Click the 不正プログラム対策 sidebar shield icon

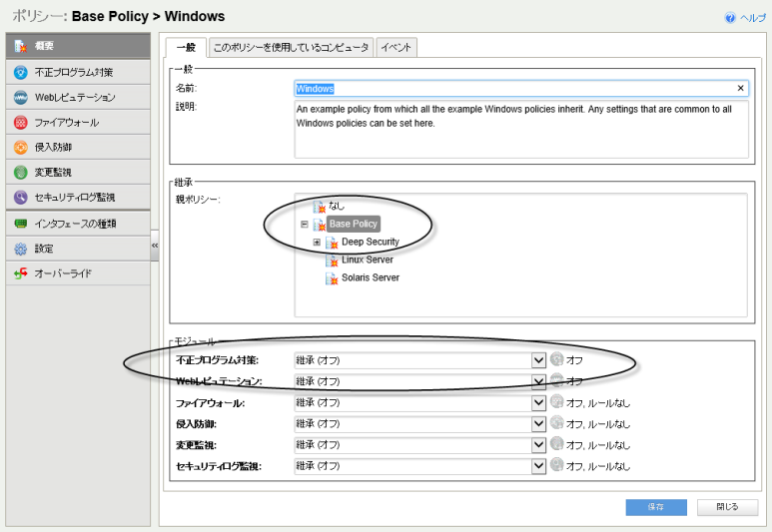pos(20,72)
